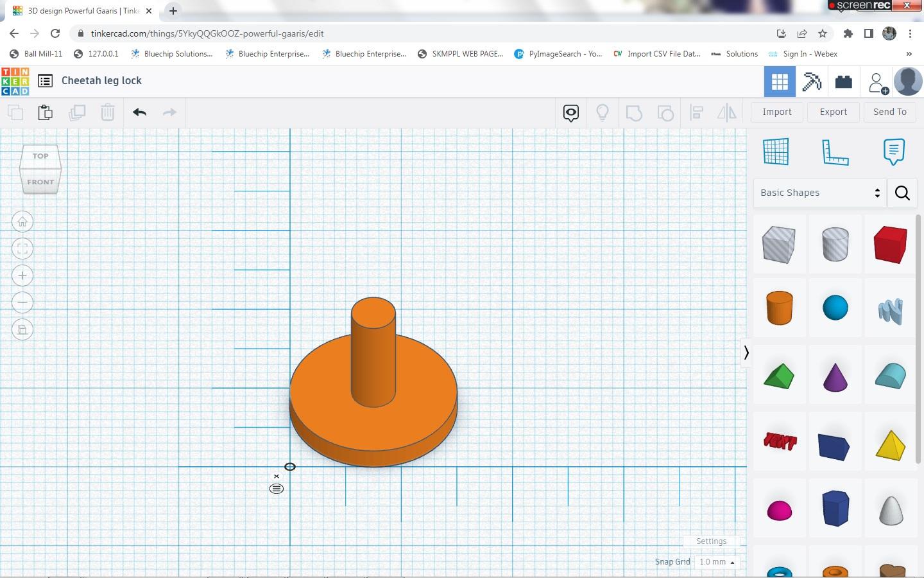Click the Export button
Viewport: 924px width, 578px height.
click(834, 112)
